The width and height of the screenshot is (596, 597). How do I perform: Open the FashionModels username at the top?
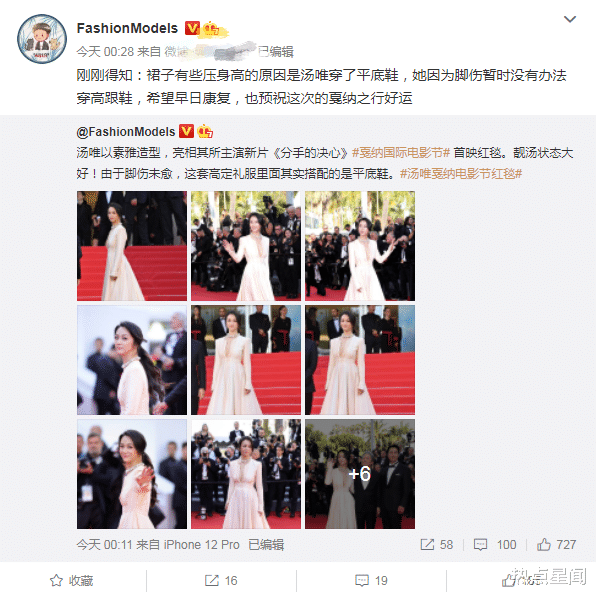coord(127,28)
